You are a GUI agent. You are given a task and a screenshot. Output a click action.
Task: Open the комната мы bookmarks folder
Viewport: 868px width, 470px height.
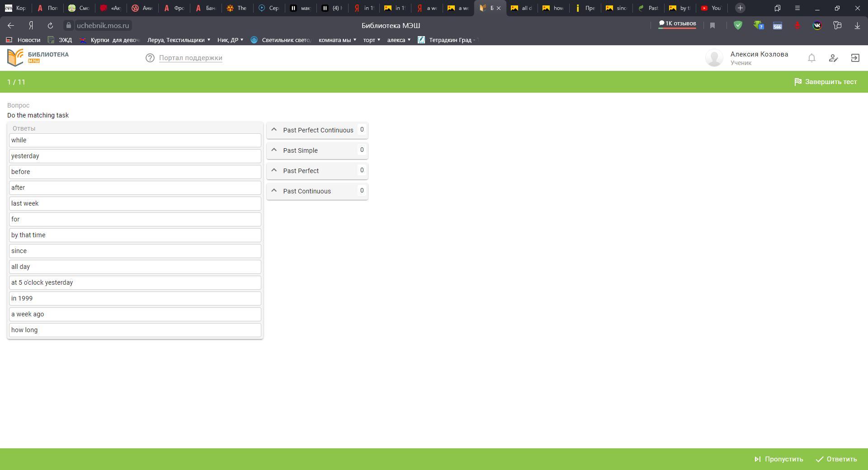click(x=337, y=40)
